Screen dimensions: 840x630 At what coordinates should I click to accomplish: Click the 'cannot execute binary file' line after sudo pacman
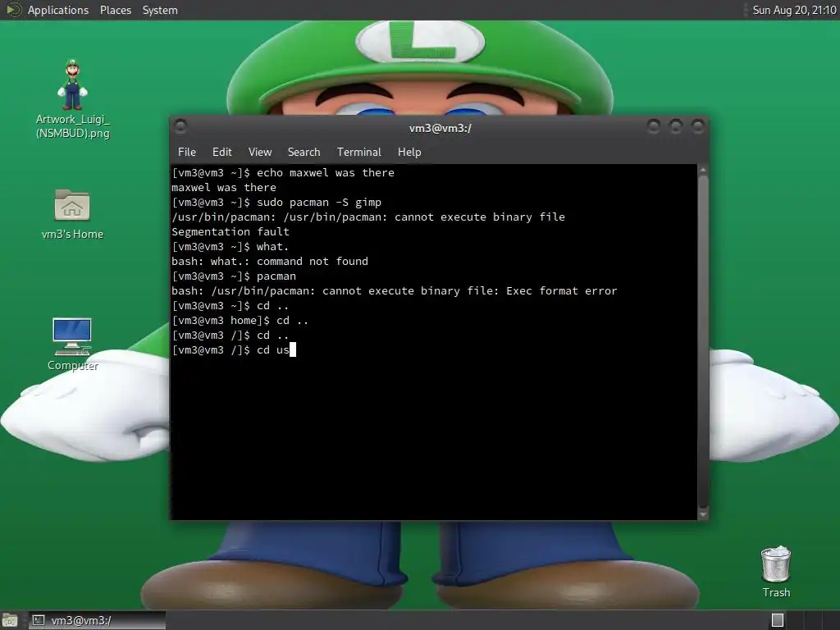[x=368, y=217]
